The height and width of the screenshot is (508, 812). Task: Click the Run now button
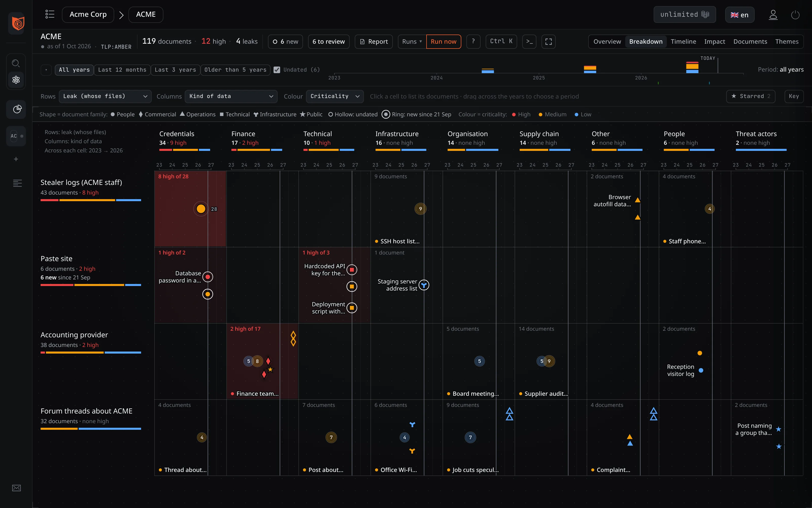[443, 42]
